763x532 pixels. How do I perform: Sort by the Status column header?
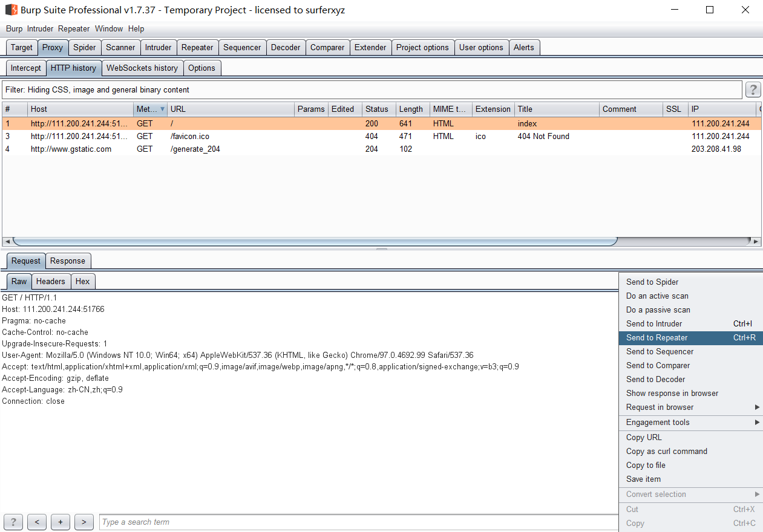pyautogui.click(x=378, y=109)
